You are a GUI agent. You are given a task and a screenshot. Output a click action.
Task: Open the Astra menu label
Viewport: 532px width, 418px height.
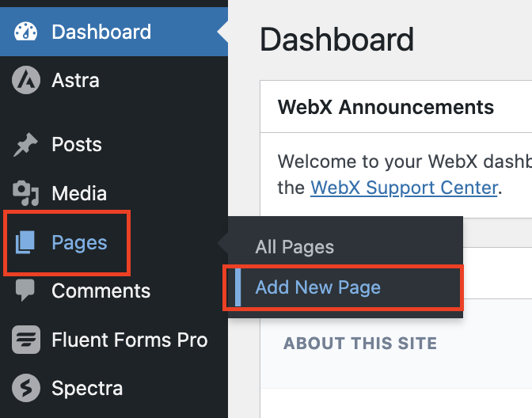[75, 81]
